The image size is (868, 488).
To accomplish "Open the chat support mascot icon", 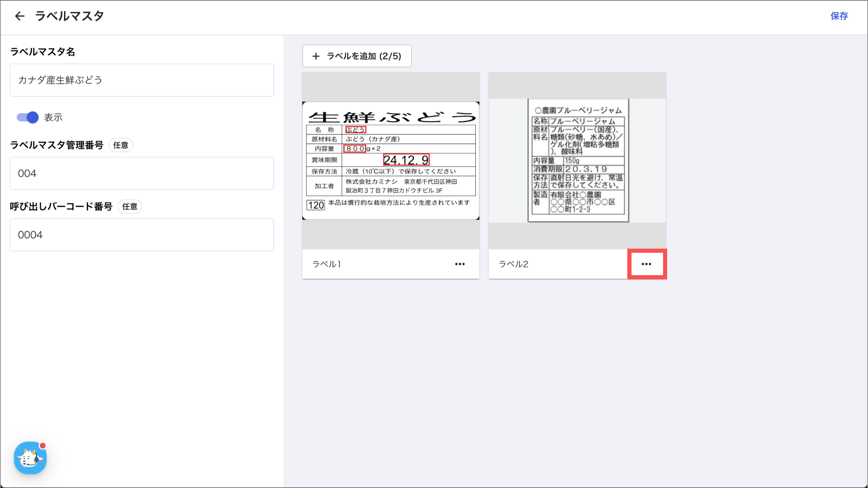I will (x=30, y=458).
